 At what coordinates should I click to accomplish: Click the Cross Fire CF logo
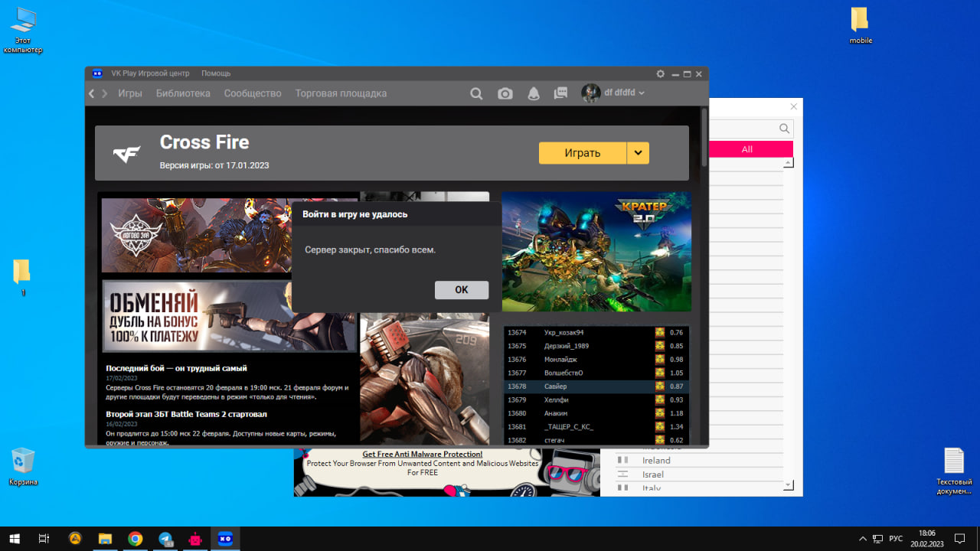[127, 153]
